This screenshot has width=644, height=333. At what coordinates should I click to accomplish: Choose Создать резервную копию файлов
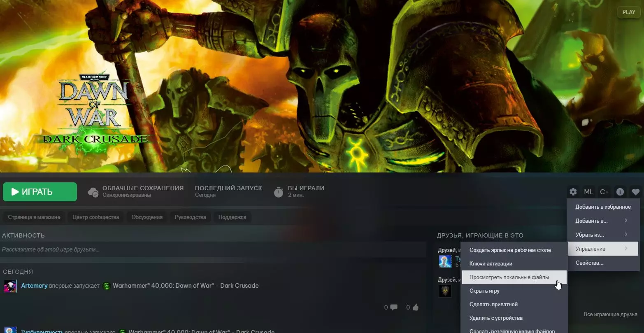[514, 330]
